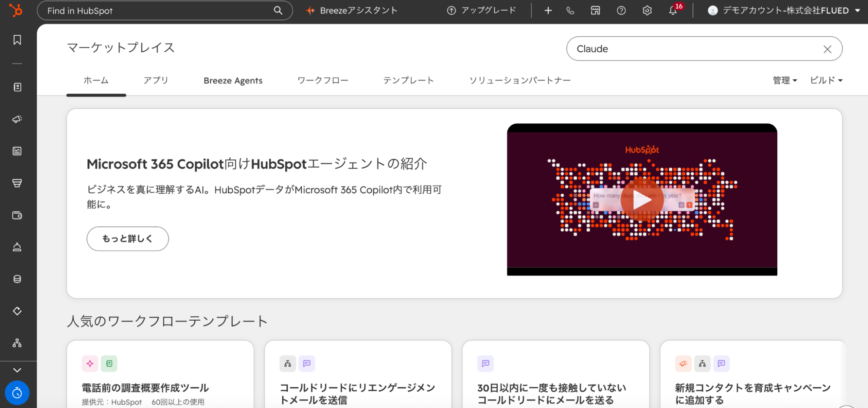Screen dimensions: 868x408
Task: Open the automation workflows sidebar icon
Action: click(17, 343)
